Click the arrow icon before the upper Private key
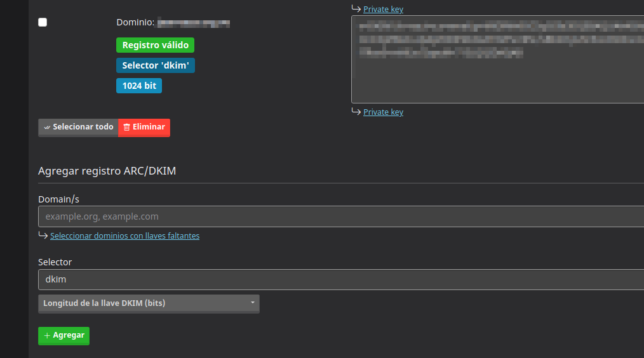 pyautogui.click(x=356, y=9)
